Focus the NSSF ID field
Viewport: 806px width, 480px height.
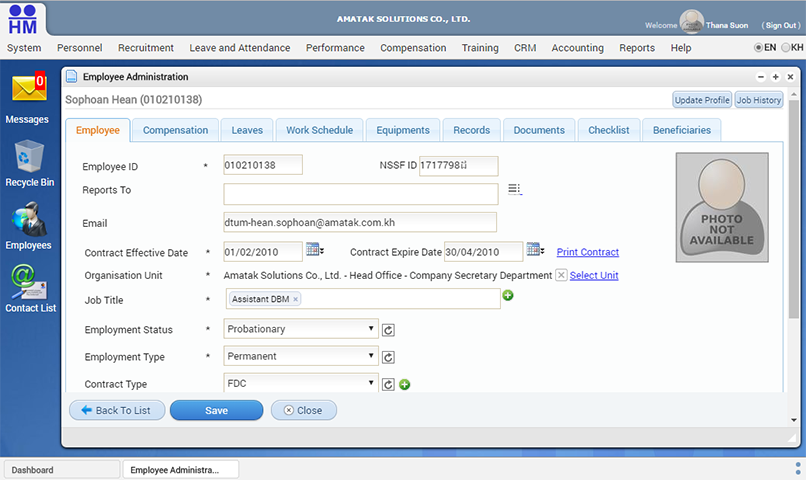point(459,165)
